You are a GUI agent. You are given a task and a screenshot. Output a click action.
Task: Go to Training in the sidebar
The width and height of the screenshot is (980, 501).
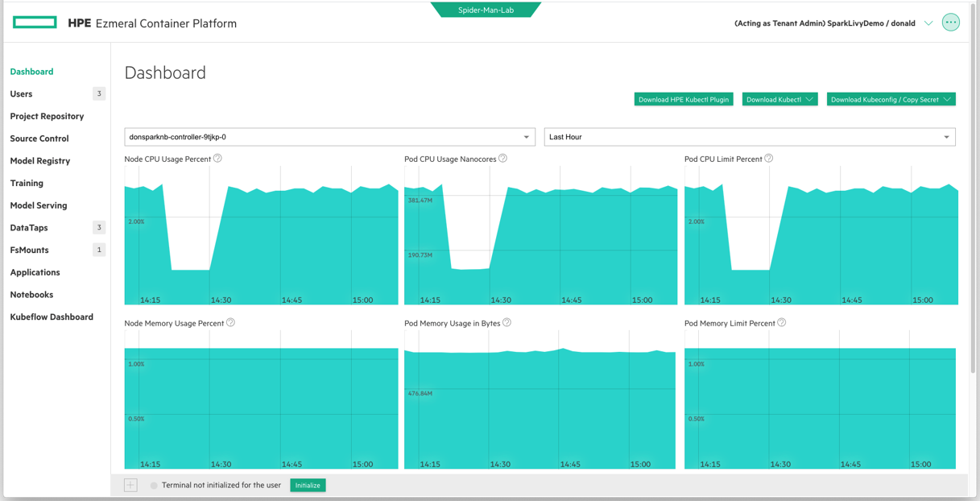27,183
